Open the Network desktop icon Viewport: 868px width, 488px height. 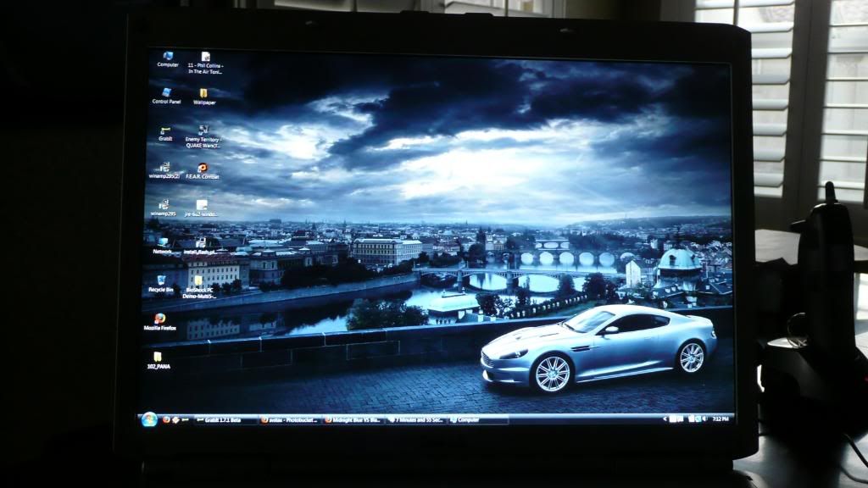point(162,246)
